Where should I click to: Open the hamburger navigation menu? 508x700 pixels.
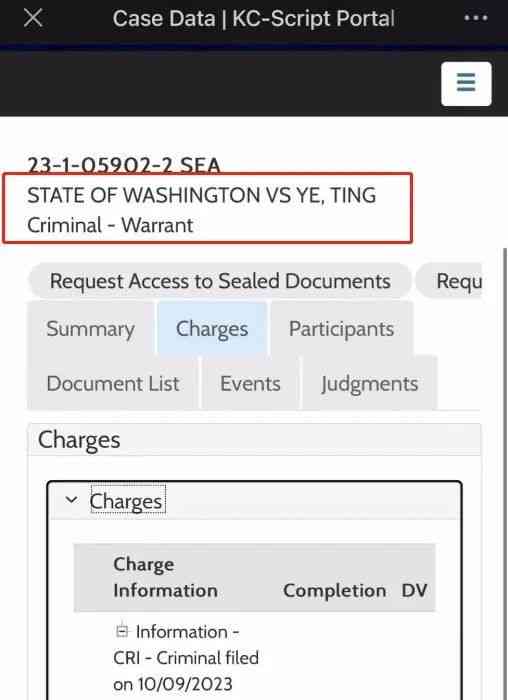click(x=466, y=83)
